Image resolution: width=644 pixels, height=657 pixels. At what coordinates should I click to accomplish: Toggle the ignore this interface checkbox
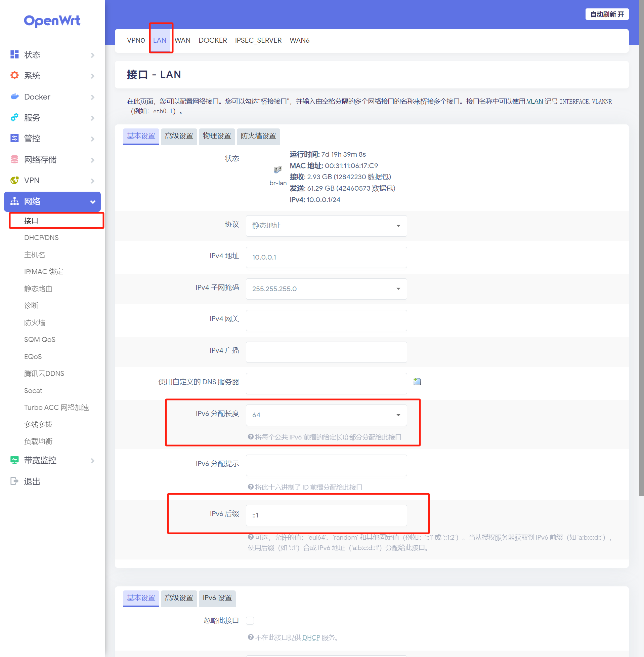click(250, 620)
